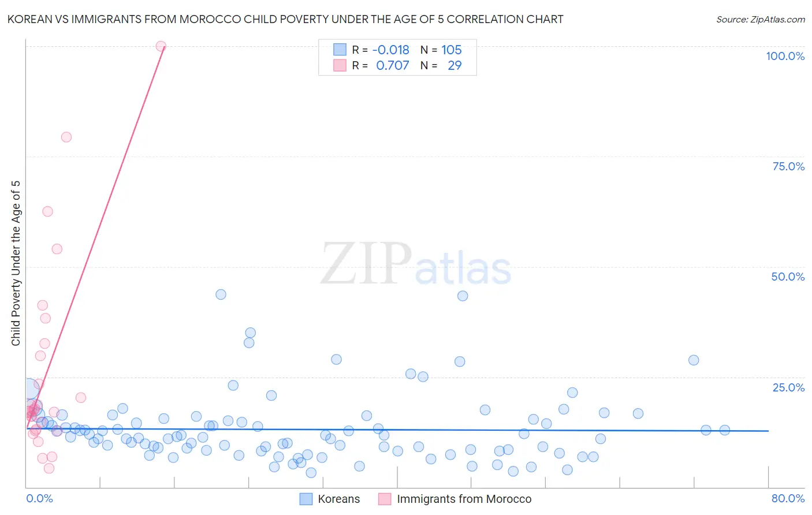This screenshot has width=812, height=515.
Task: Click the blue swatch beside R = -0.018
Action: (340, 50)
